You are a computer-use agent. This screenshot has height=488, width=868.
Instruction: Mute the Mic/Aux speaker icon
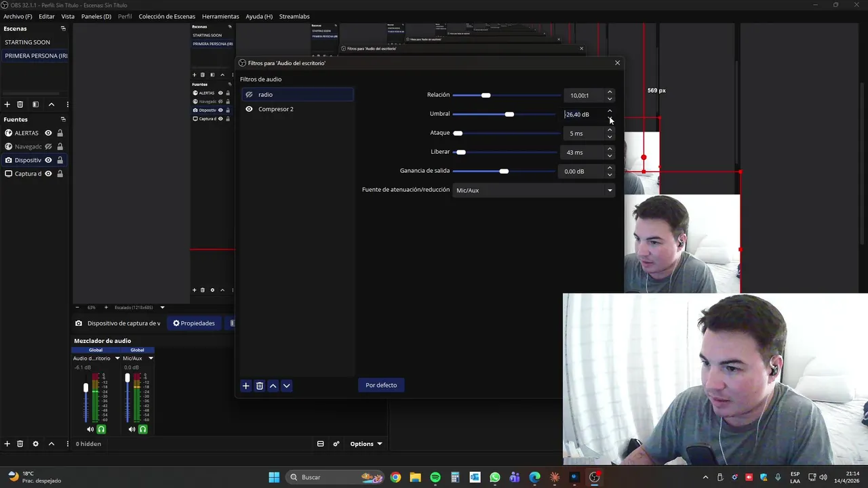tap(132, 429)
